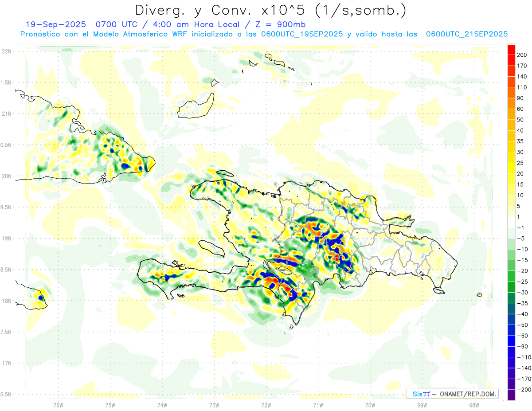Click the dark purple colorbar band below -200
The width and height of the screenshot is (532, 411).
[x=512, y=395]
